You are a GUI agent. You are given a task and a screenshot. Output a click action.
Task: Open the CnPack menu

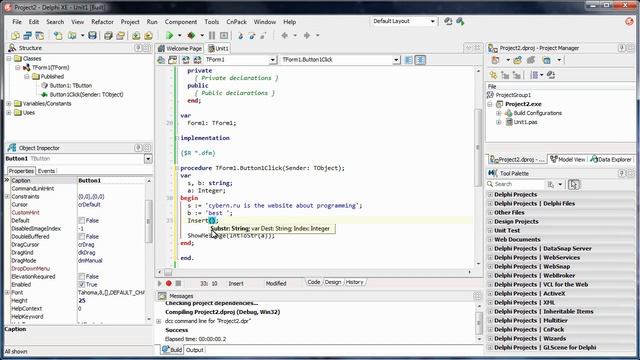(236, 22)
